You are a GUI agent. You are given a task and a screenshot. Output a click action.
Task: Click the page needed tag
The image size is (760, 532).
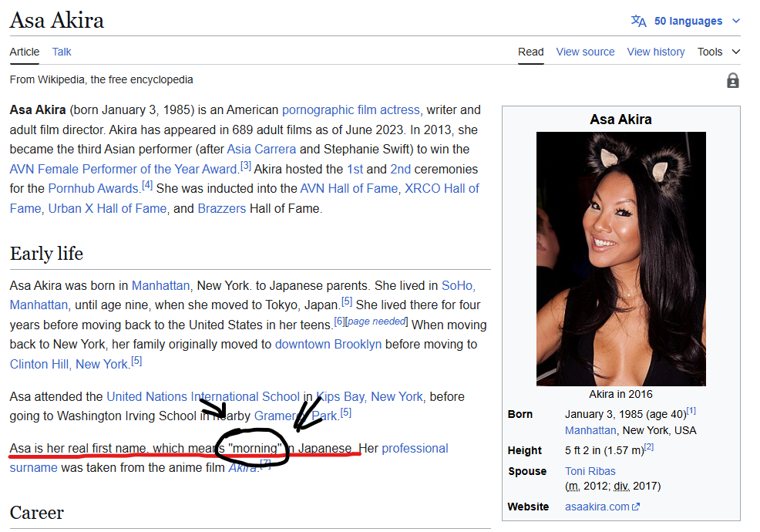377,322
